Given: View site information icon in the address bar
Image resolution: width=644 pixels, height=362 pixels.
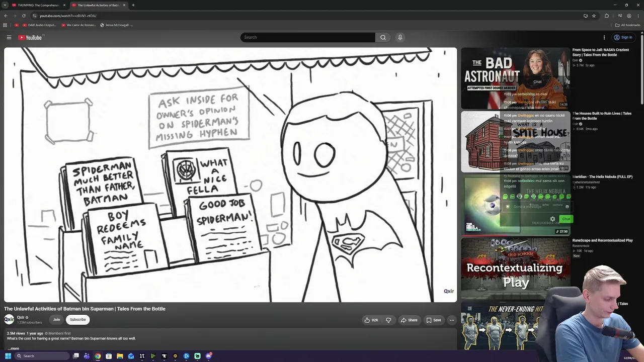Looking at the screenshot, I should (x=34, y=16).
